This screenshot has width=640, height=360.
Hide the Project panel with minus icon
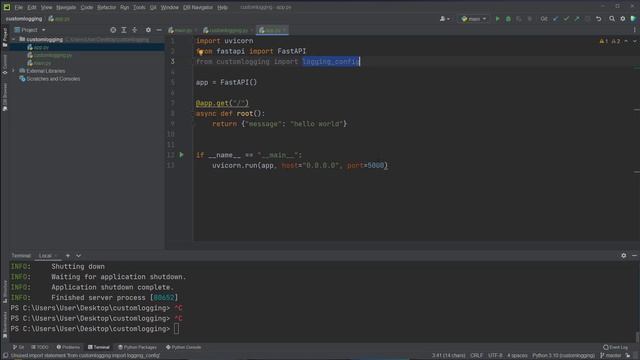tap(159, 30)
